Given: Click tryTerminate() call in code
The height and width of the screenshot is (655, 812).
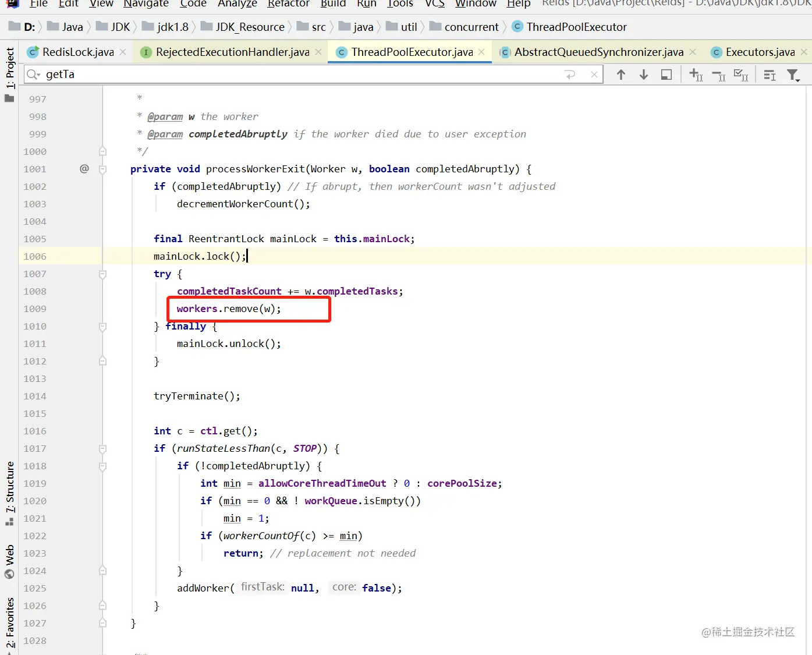Looking at the screenshot, I should click(197, 396).
